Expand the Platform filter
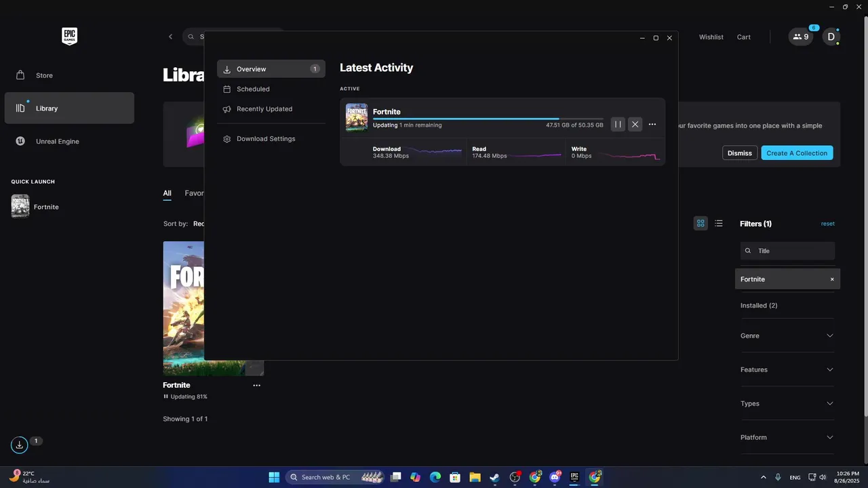The height and width of the screenshot is (488, 868). click(787, 437)
